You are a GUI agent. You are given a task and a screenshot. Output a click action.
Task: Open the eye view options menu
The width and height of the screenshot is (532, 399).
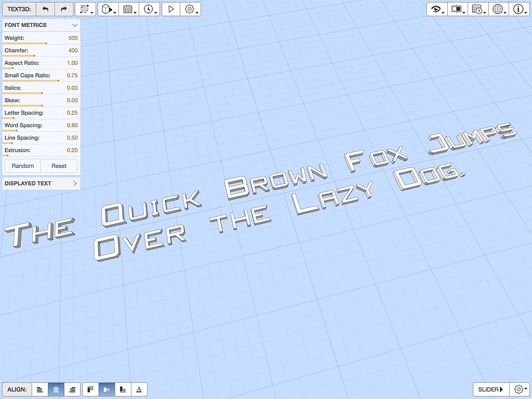tap(437, 9)
